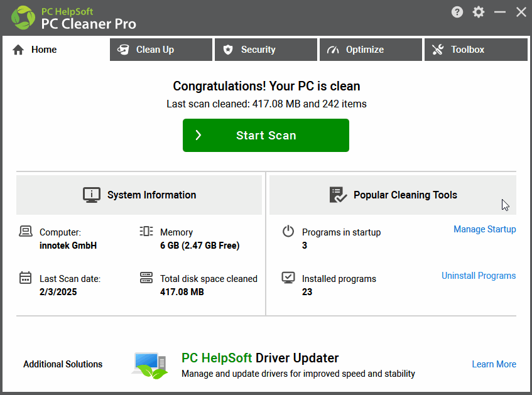Click the System Information header
This screenshot has height=395, width=532.
click(139, 195)
